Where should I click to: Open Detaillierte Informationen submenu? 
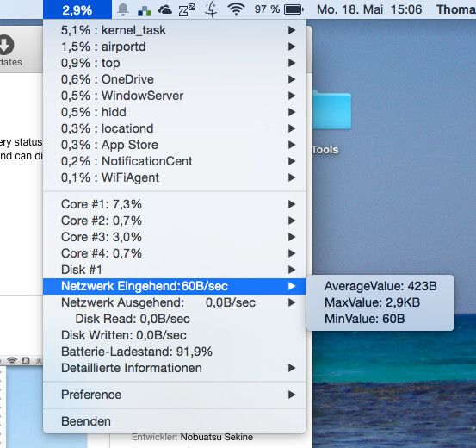(175, 369)
